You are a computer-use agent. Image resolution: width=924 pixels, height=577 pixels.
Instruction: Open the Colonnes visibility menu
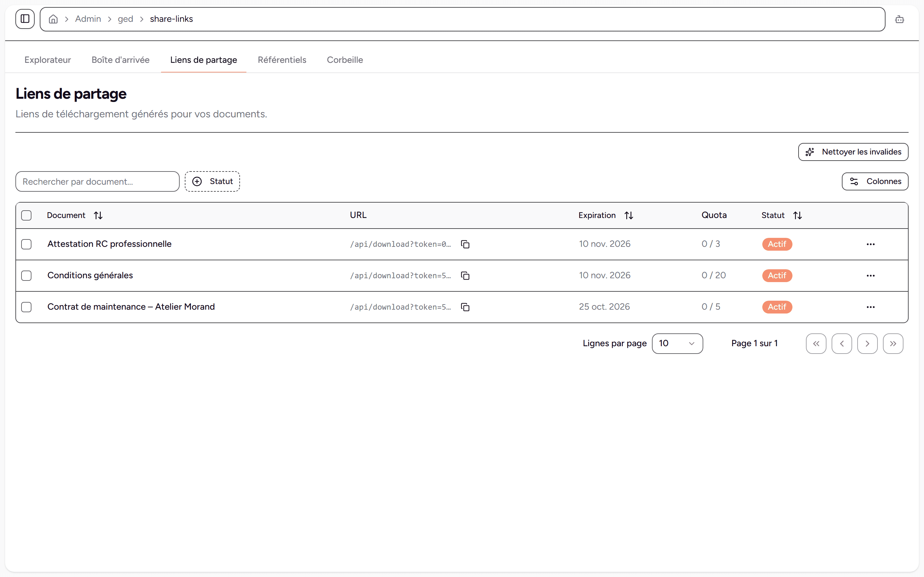tap(875, 181)
